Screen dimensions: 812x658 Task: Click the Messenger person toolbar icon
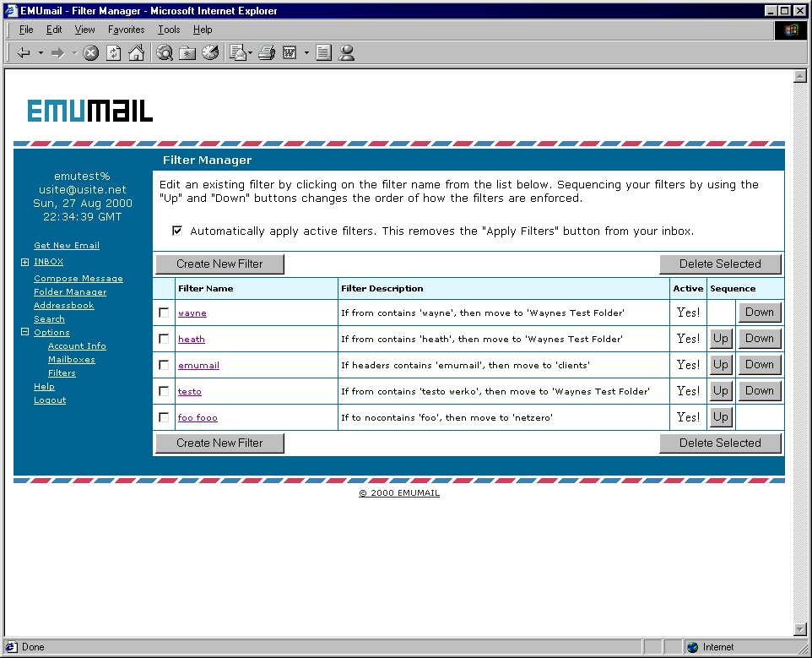coord(346,52)
